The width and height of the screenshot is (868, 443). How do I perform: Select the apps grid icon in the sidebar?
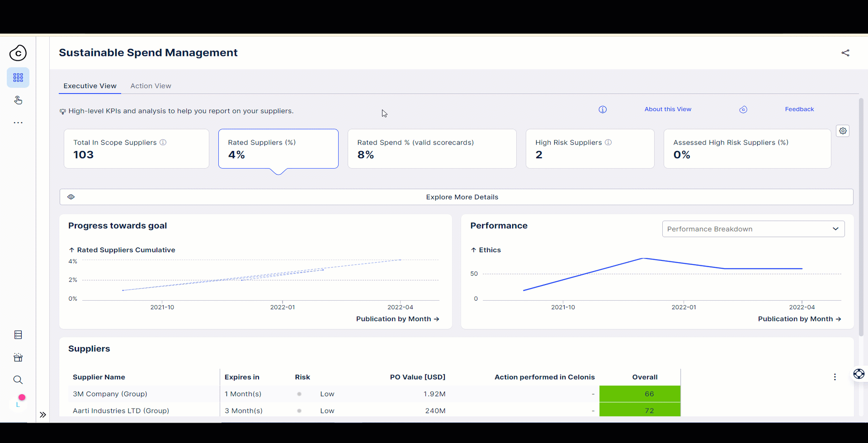click(18, 77)
